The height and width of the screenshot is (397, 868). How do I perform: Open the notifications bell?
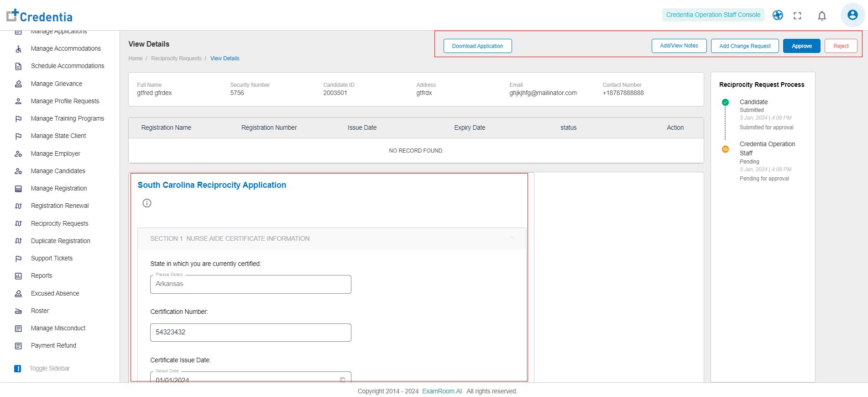(x=822, y=16)
